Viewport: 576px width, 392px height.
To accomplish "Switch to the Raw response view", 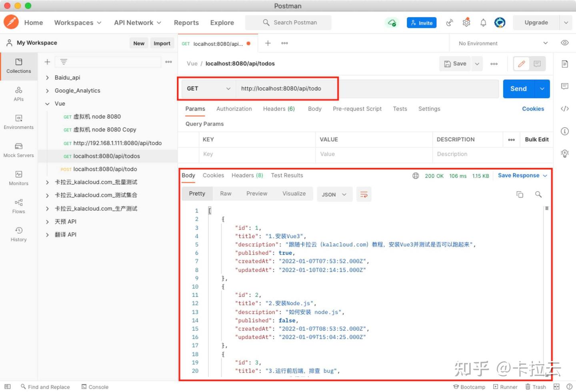I will (x=226, y=193).
